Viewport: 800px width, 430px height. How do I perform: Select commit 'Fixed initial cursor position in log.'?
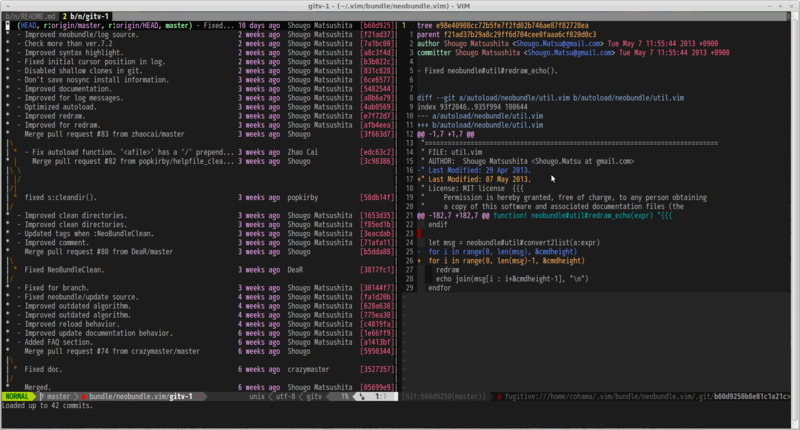click(200, 62)
